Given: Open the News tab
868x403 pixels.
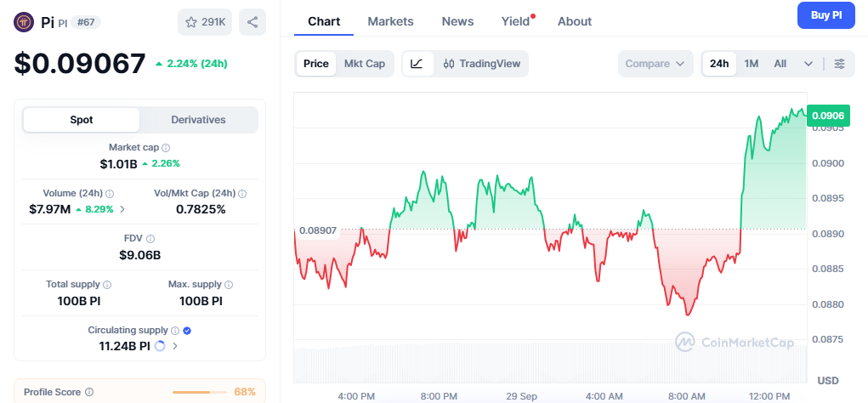Looking at the screenshot, I should (457, 21).
